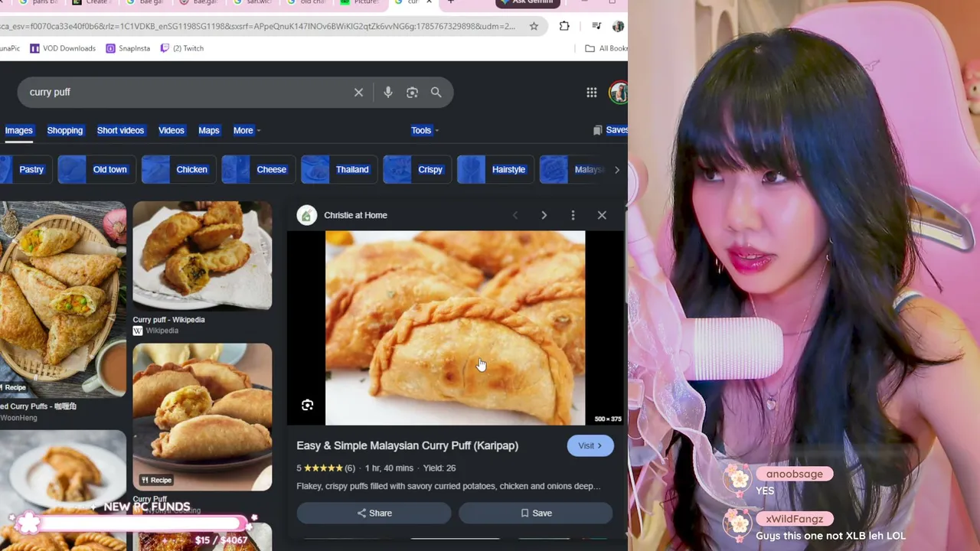Clear the curry puff search text
The width and height of the screenshot is (980, 551).
point(358,93)
